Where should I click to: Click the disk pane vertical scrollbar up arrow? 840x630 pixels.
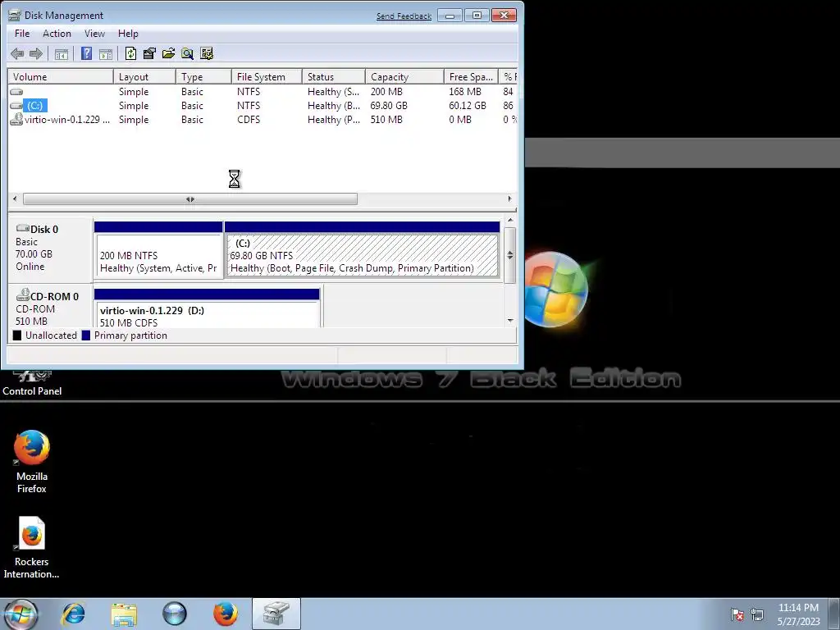coord(510,220)
